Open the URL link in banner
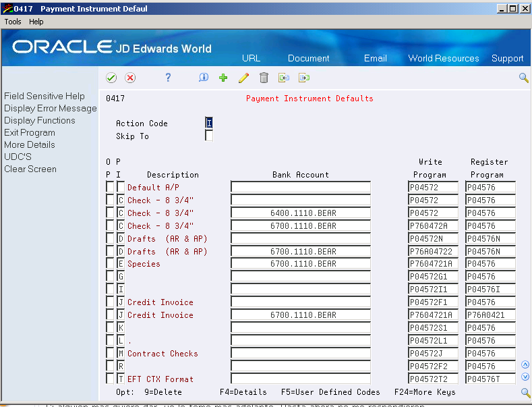 point(251,58)
